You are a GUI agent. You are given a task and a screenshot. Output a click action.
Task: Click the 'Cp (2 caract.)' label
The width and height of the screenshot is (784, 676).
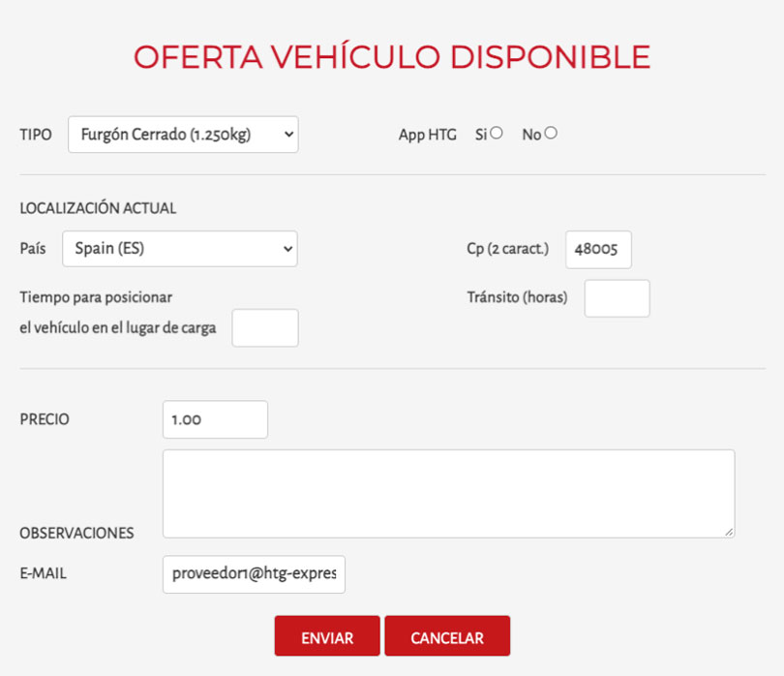click(x=507, y=249)
